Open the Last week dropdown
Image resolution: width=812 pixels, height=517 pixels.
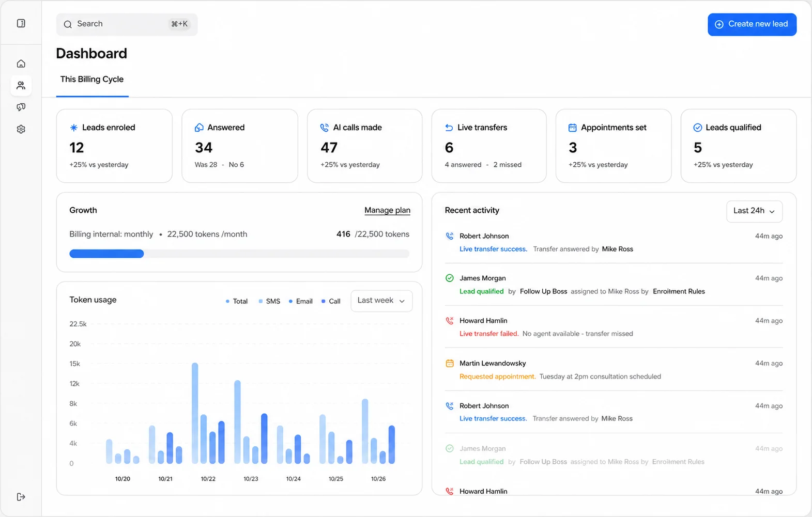click(381, 301)
